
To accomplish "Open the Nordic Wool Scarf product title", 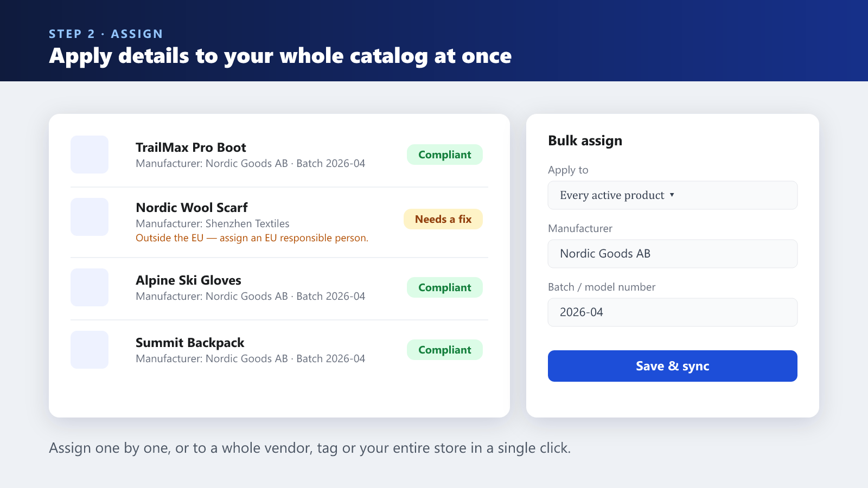I will pos(192,208).
